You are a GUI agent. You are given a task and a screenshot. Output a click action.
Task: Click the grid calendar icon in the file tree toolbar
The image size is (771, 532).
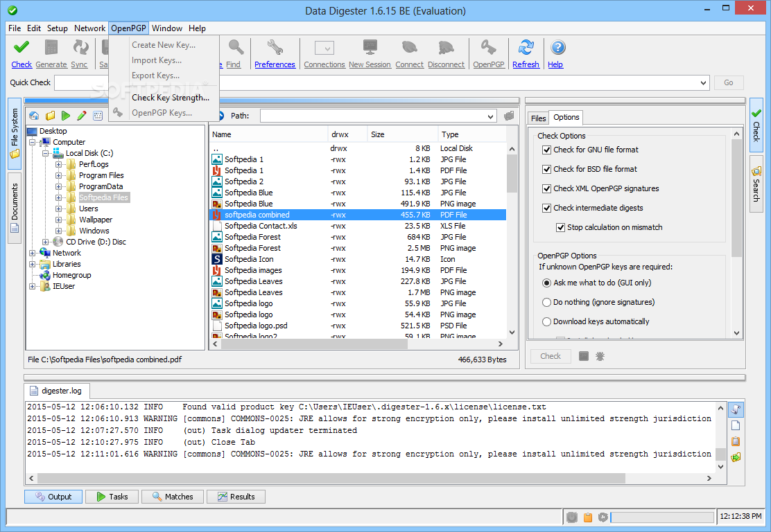point(98,116)
